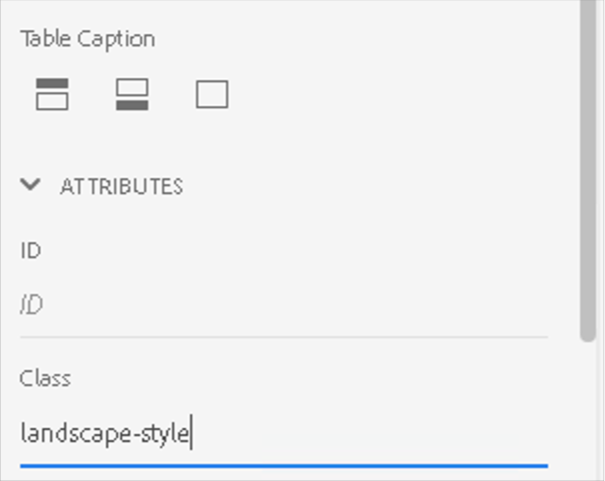The height and width of the screenshot is (481, 605).
Task: Set table caption position to bottom
Action: coord(132,94)
